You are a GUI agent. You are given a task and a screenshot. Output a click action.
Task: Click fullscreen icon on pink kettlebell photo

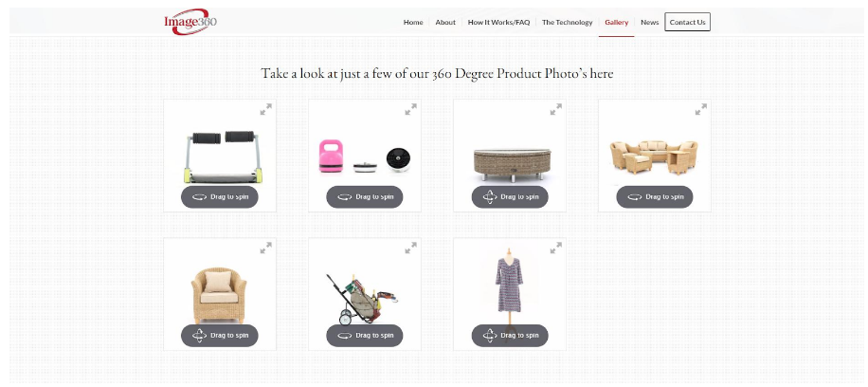(x=410, y=110)
